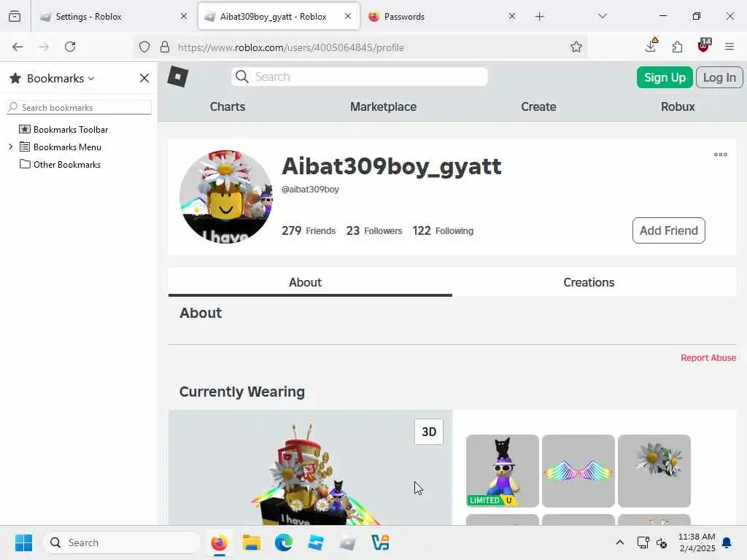Viewport: 747px width, 560px height.
Task: Open Robux in the Roblox navigation
Action: [678, 106]
